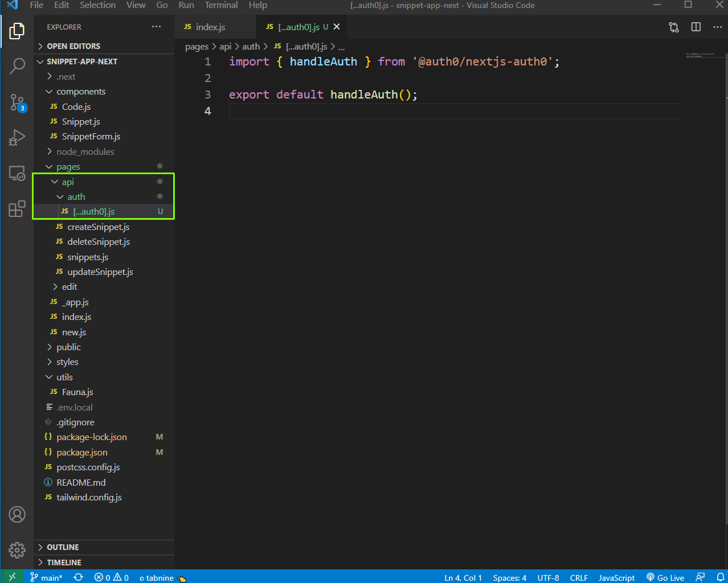Collapse the components folder
The height and width of the screenshot is (583, 728).
coord(104,91)
